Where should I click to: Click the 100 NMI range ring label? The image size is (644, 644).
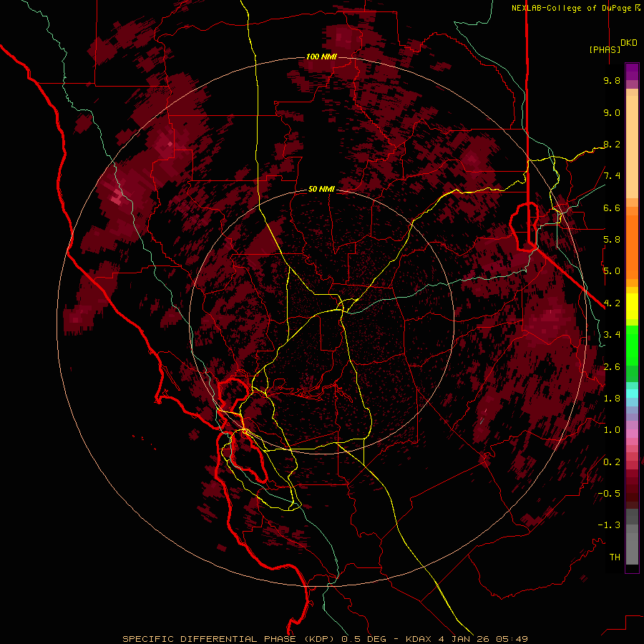[321, 57]
